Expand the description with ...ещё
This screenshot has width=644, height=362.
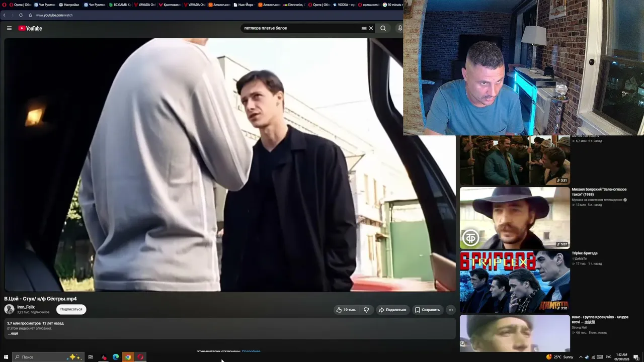pos(13,333)
